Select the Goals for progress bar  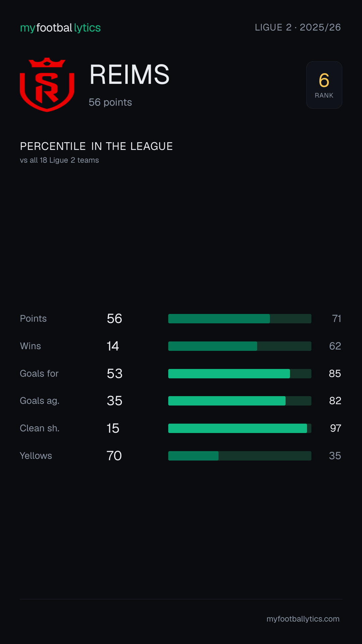coord(240,374)
